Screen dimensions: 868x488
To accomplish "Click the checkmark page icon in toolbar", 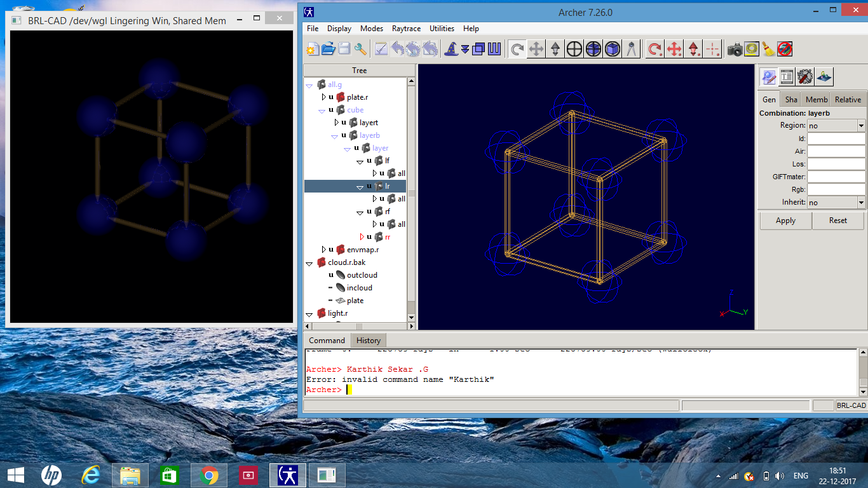I will coord(381,49).
